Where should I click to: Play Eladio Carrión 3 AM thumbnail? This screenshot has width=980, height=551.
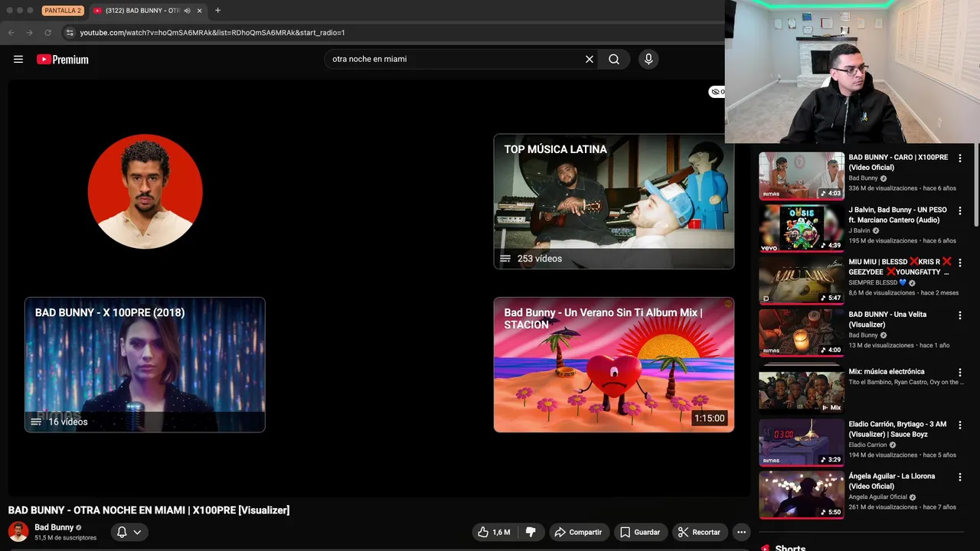click(x=802, y=442)
